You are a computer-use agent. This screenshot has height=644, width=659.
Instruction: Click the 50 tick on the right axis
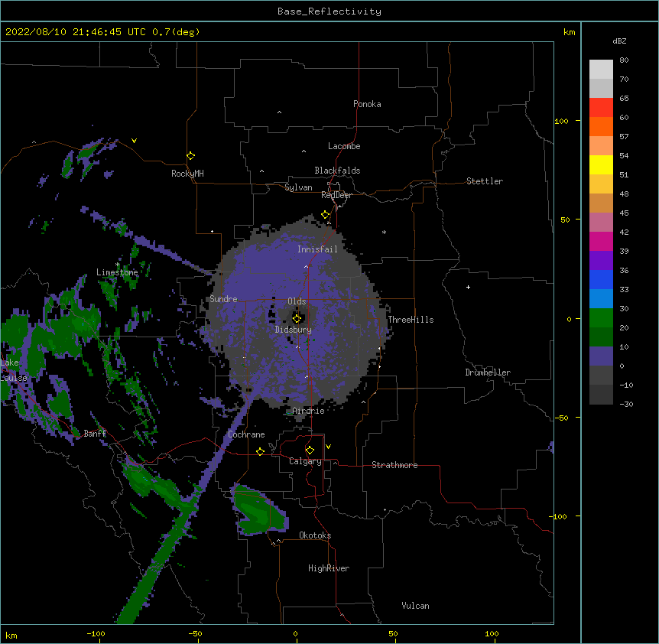565,220
